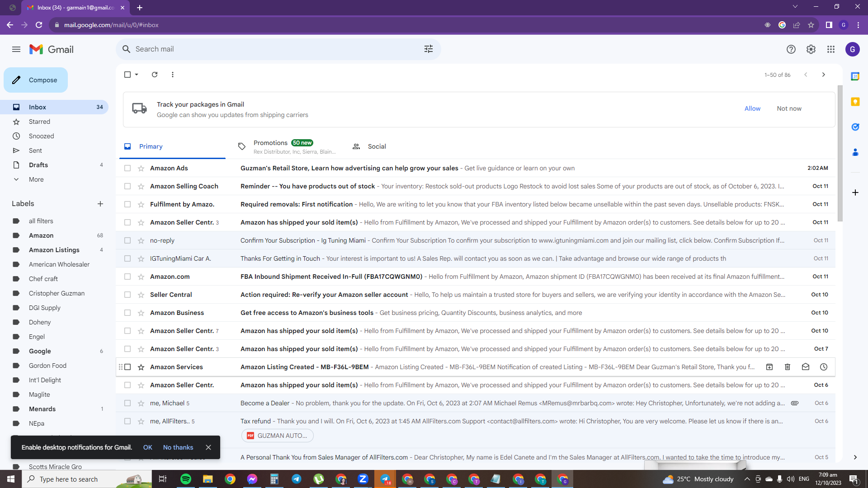Viewport: 868px width, 488px height.
Task: Select the Fulfilment by Amazon email checkbox
Action: [x=127, y=204]
